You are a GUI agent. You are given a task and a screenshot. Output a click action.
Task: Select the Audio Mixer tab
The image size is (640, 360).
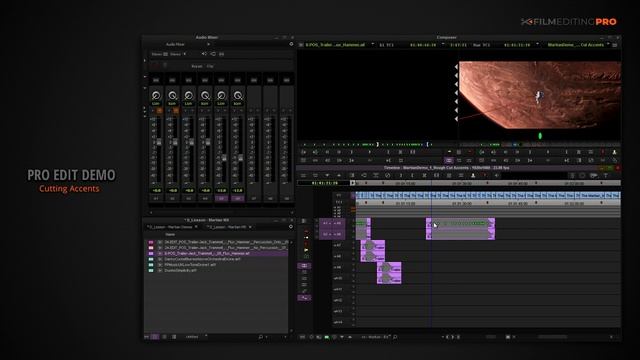[x=175, y=44]
